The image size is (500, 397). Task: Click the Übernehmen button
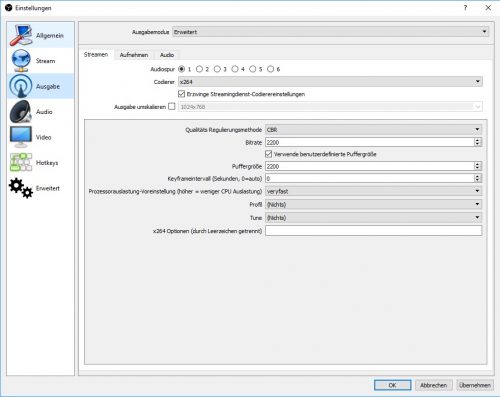[x=475, y=385]
